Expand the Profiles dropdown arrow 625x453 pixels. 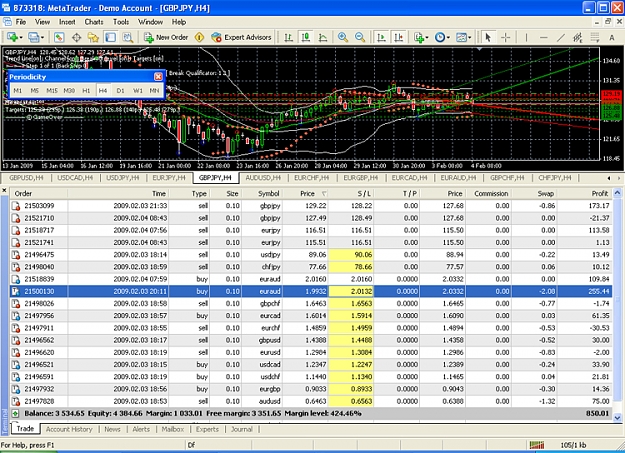(x=42, y=38)
